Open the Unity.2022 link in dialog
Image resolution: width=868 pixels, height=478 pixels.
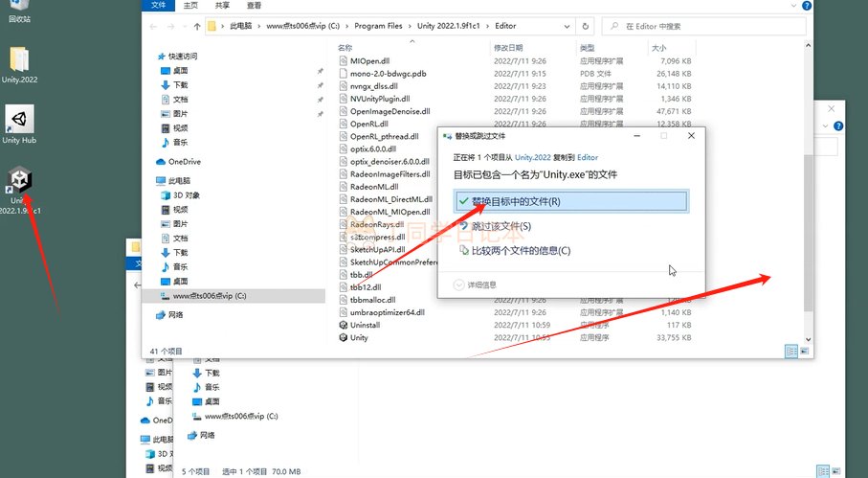pyautogui.click(x=534, y=156)
